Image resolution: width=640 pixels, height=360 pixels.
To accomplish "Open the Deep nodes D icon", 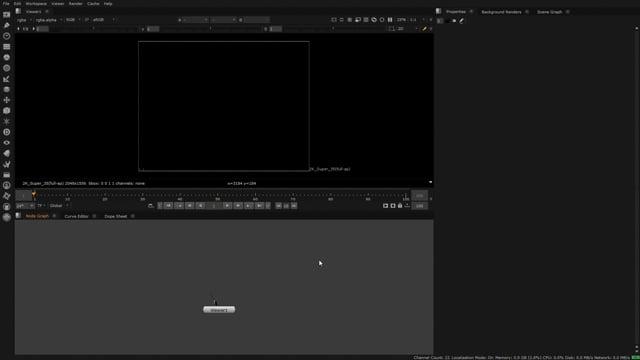I will pyautogui.click(x=7, y=132).
